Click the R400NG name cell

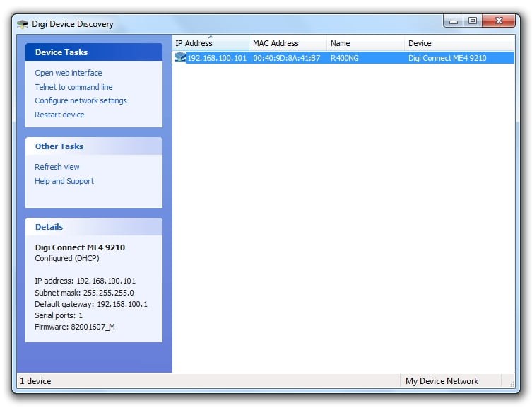[x=344, y=58]
